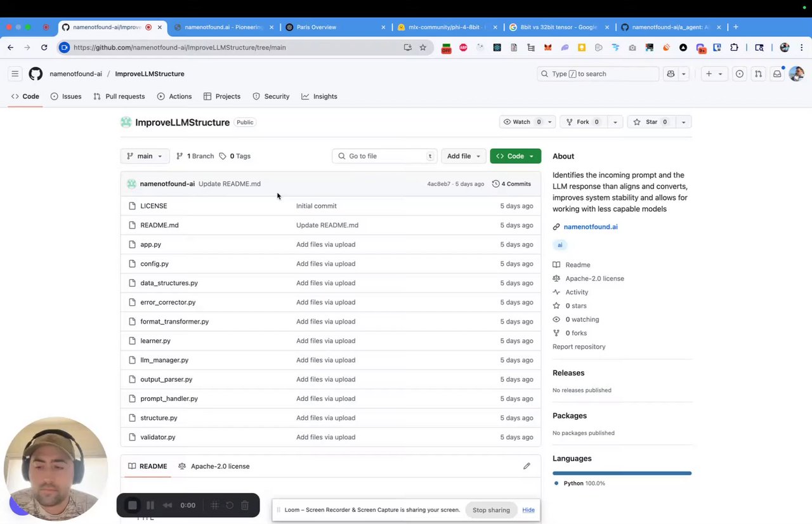Open a new browser tab
The image size is (812, 524).
(x=735, y=27)
